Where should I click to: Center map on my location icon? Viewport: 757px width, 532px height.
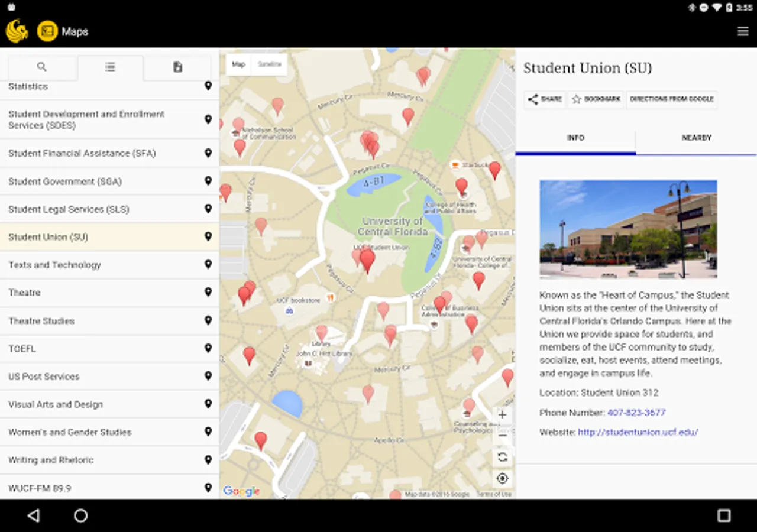pos(502,478)
